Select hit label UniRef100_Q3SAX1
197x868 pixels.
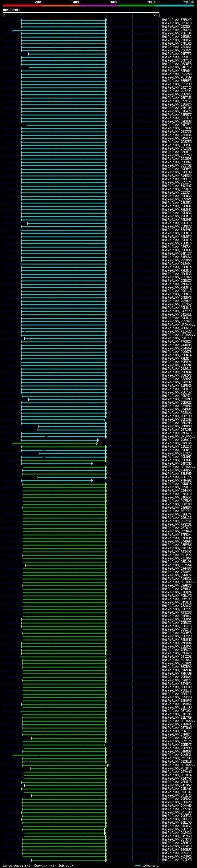click(177, 47)
